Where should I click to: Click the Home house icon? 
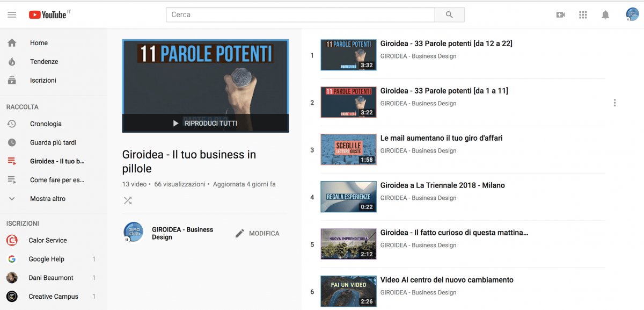[x=12, y=43]
